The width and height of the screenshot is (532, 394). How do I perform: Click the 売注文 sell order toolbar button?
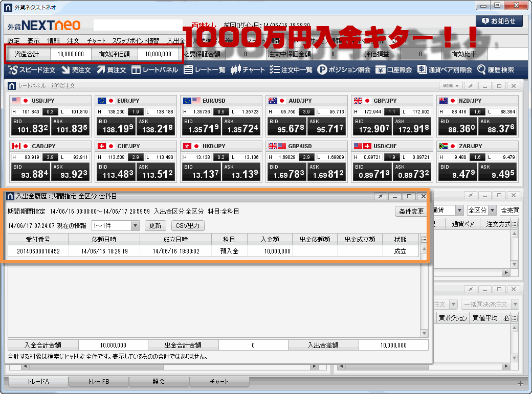tap(76, 70)
